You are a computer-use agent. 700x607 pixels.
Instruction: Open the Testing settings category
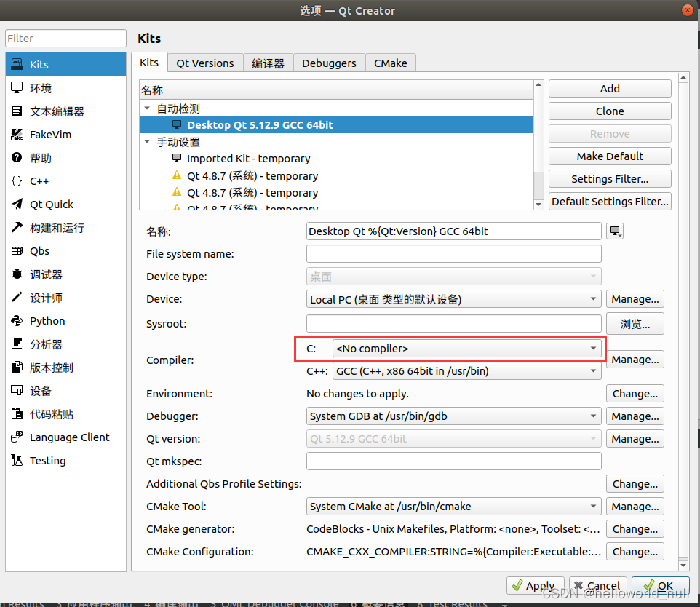click(65, 461)
